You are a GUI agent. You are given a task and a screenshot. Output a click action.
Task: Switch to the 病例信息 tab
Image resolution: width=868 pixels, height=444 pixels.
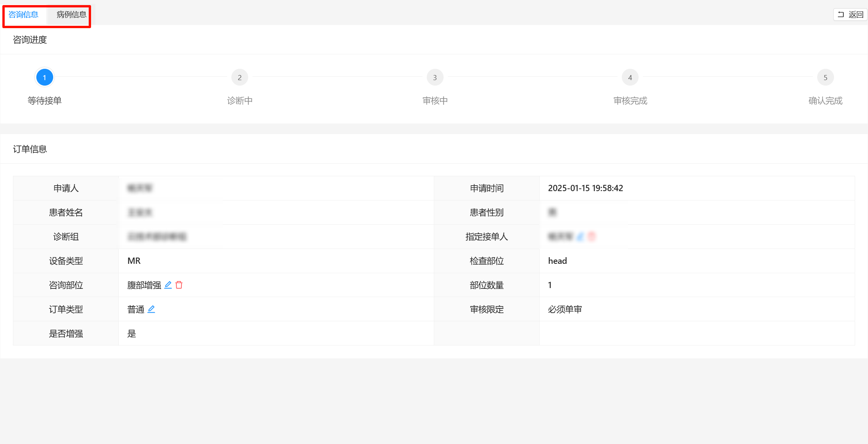(x=71, y=14)
